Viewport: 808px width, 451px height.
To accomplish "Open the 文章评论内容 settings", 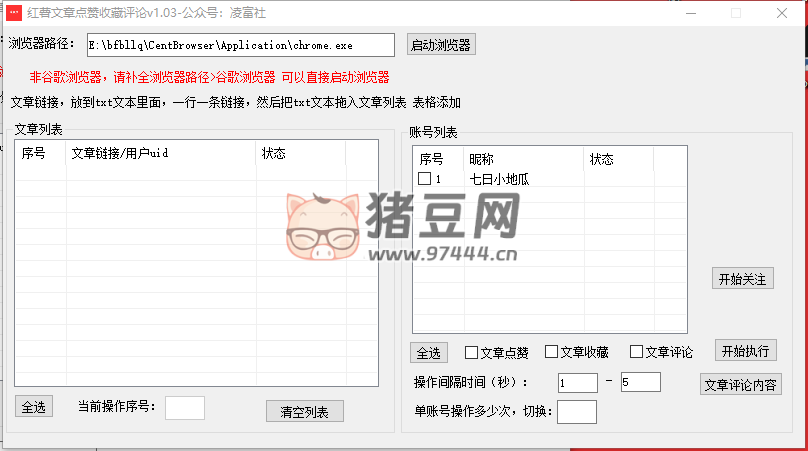I will point(740,385).
